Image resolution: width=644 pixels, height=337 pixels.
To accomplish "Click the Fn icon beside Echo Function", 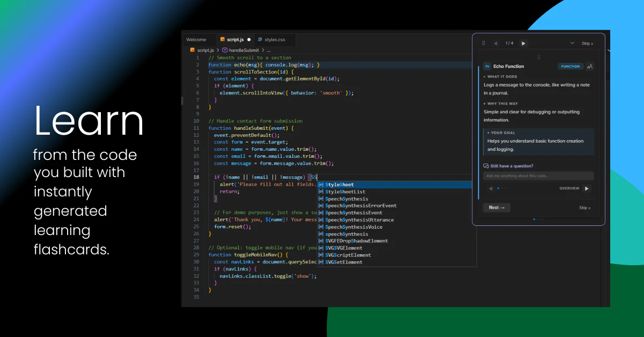I will (x=487, y=67).
